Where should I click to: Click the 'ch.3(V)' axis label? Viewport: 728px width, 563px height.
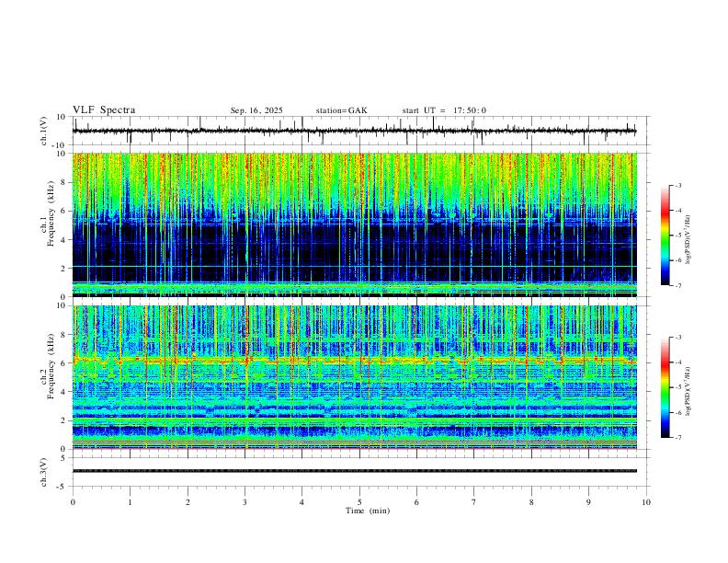[x=44, y=472]
